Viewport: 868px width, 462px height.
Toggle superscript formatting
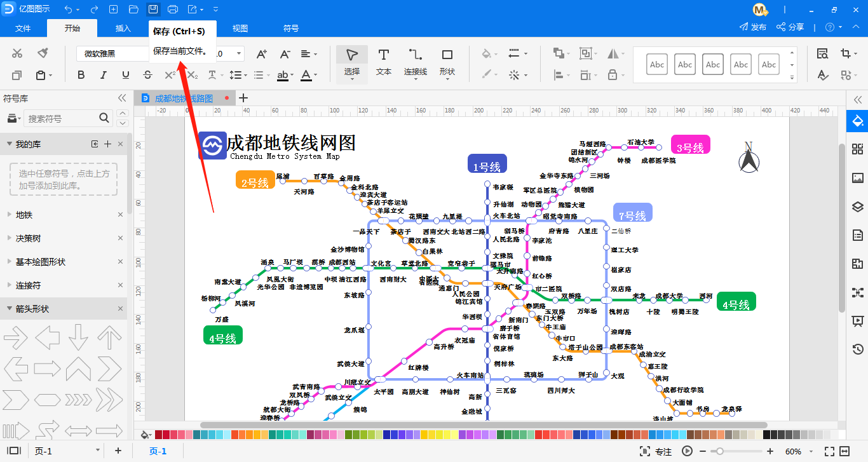170,75
